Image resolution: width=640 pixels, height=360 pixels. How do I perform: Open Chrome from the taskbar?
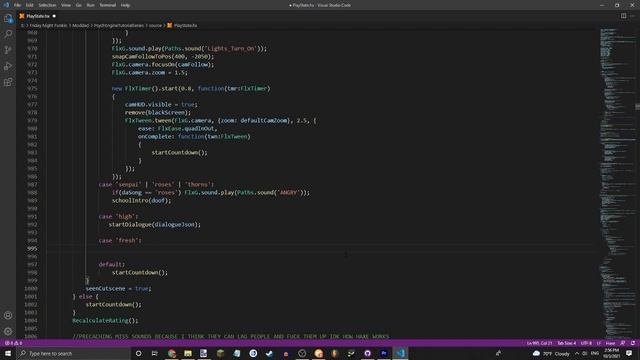pyautogui.click(x=171, y=353)
